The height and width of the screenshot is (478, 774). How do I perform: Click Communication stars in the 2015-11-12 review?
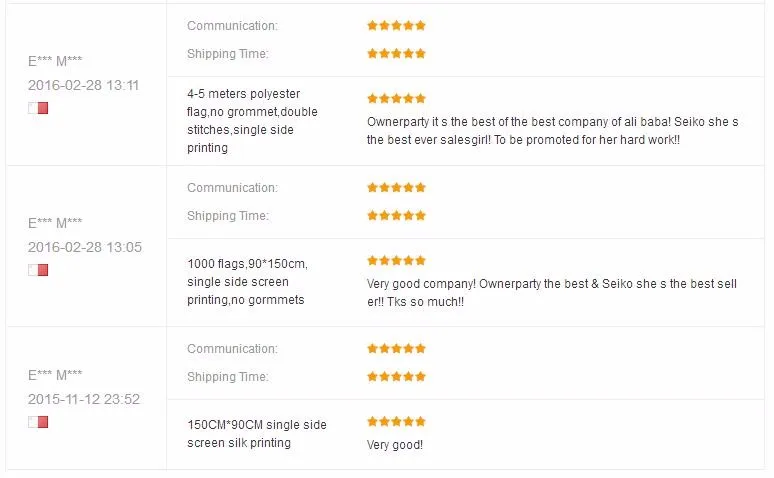coord(396,348)
